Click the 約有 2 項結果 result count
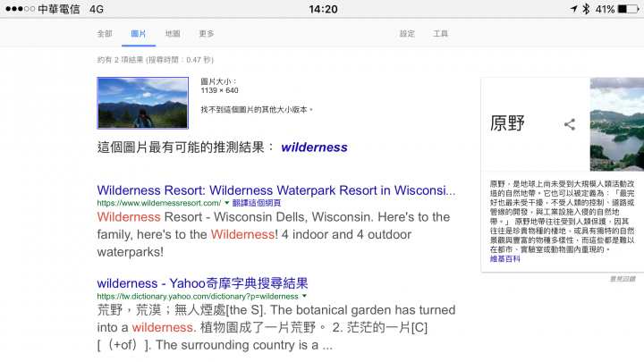 point(156,60)
